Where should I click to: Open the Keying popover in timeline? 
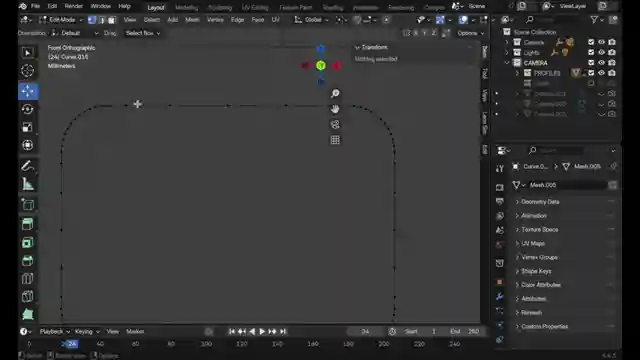87,331
